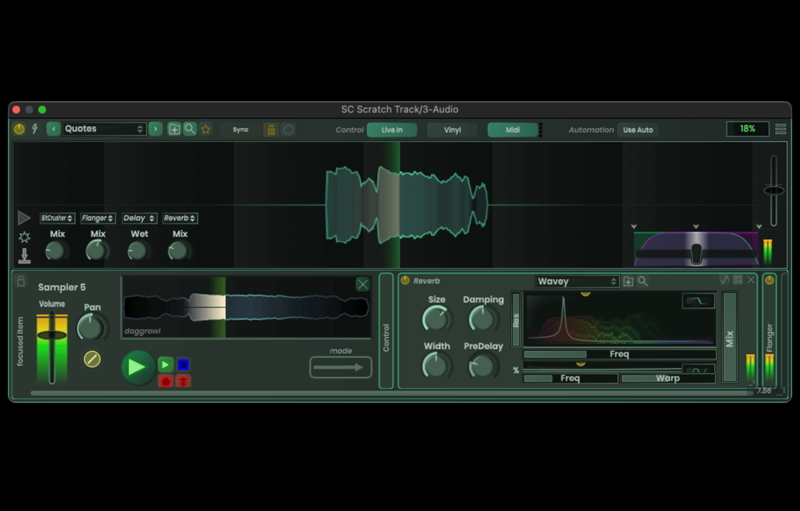Open the Quotes preset dropdown
Screen dimensions: 800x511
(104, 129)
